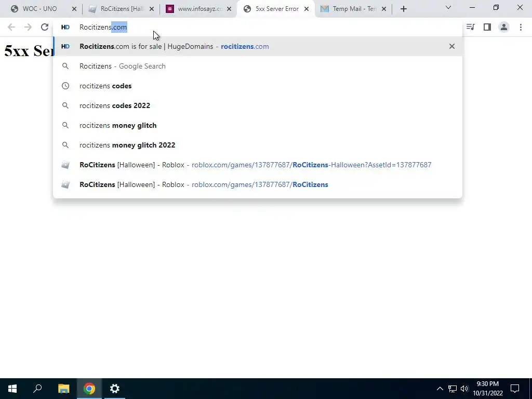The image size is (532, 399).
Task: Choose 'rocitizens money glitch 2022' suggestion
Action: [258, 145]
